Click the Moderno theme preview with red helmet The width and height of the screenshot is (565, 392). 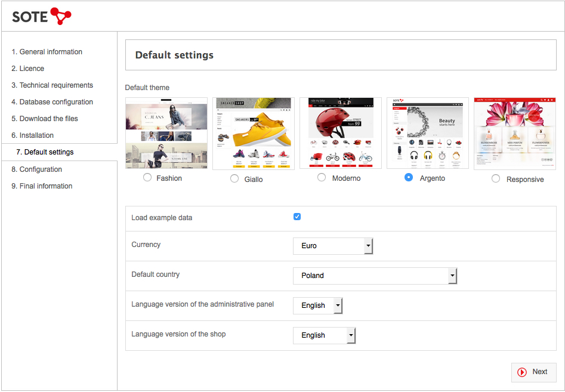pyautogui.click(x=341, y=133)
